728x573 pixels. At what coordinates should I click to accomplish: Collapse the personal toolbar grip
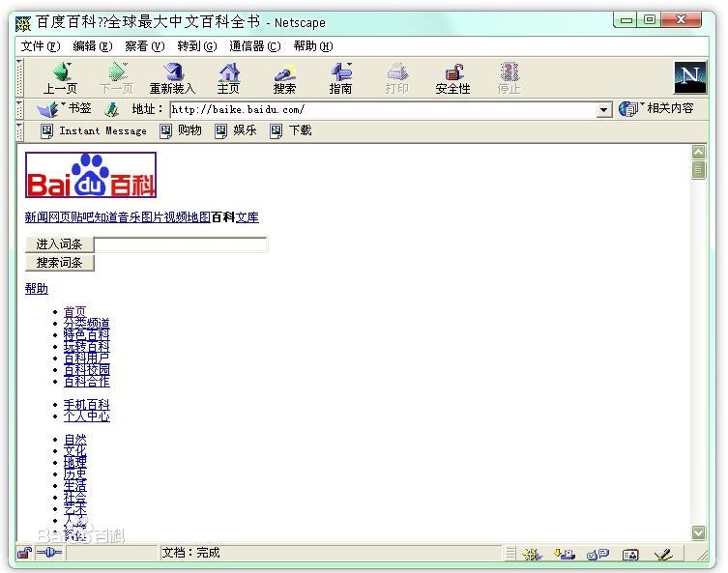tap(19, 131)
